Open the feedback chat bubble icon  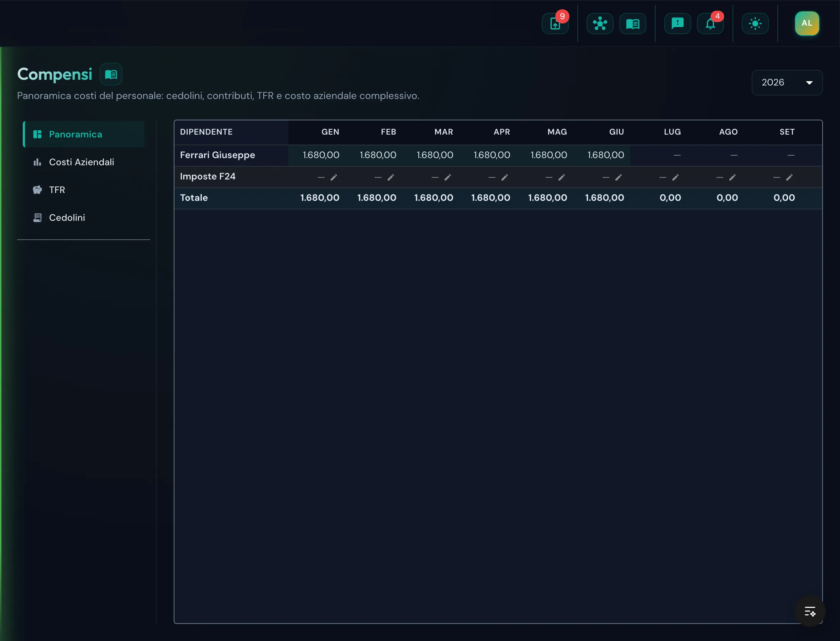point(677,24)
